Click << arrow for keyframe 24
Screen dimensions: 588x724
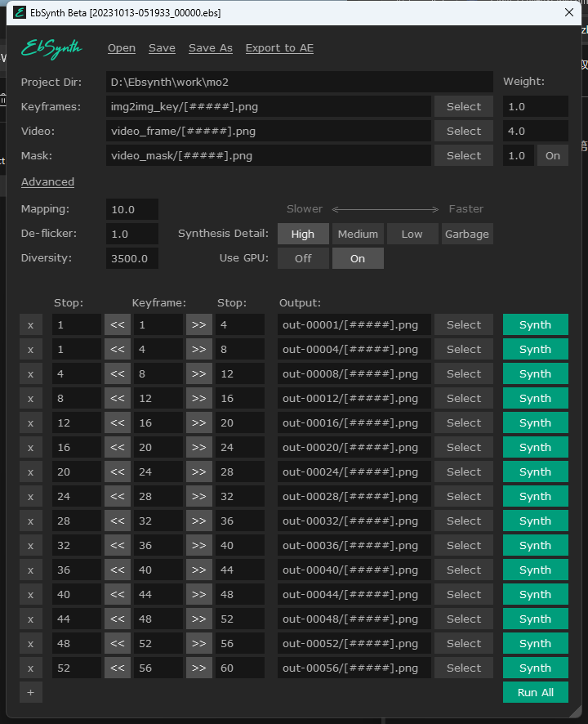pyautogui.click(x=118, y=471)
